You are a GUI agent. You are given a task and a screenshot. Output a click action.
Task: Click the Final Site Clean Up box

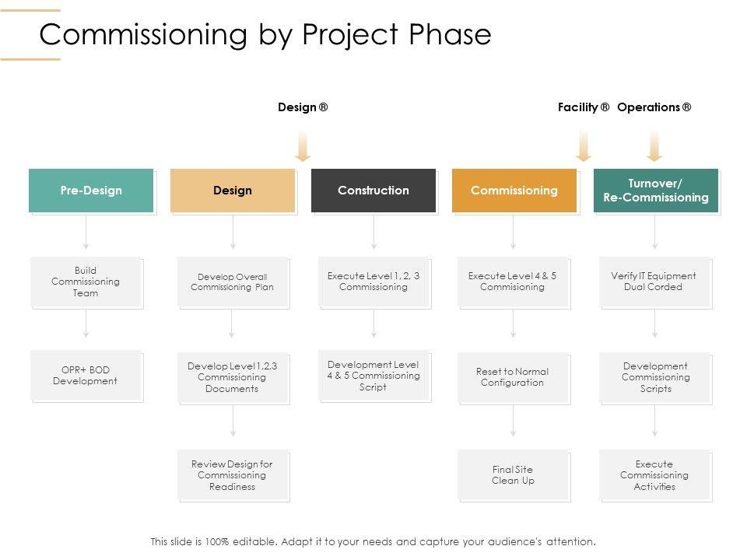(x=513, y=475)
